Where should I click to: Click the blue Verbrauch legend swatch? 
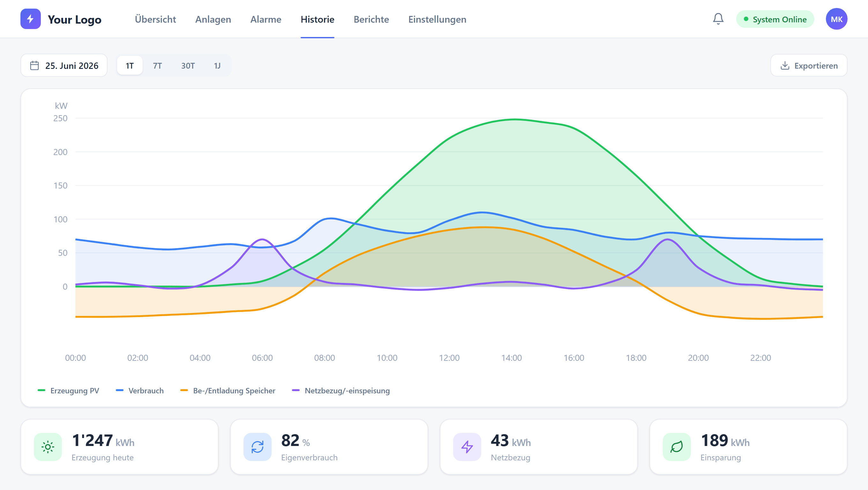(120, 390)
